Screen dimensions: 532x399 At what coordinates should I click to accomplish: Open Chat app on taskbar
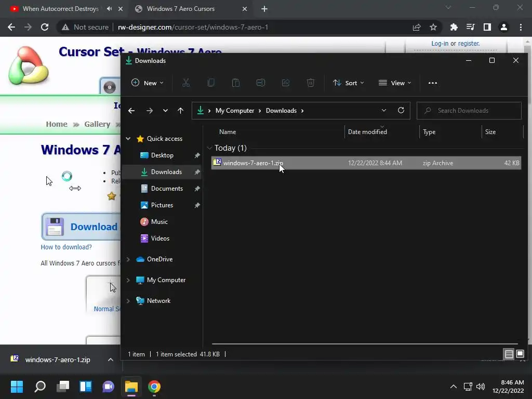108,387
